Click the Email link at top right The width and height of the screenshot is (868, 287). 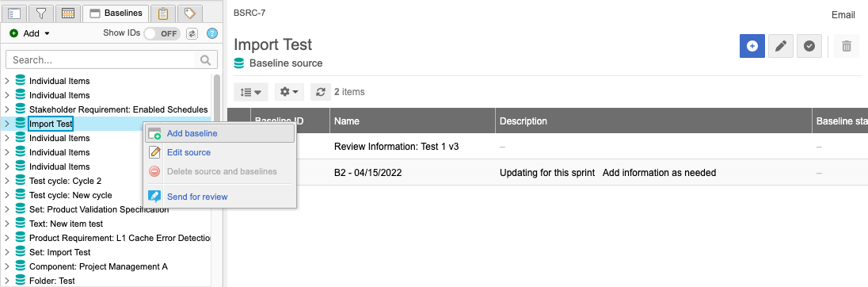point(843,15)
